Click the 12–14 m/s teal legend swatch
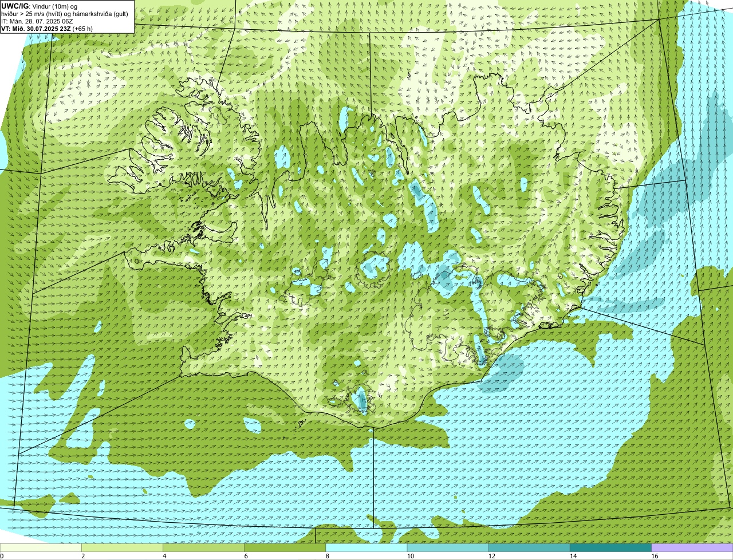The image size is (733, 560). click(x=529, y=547)
